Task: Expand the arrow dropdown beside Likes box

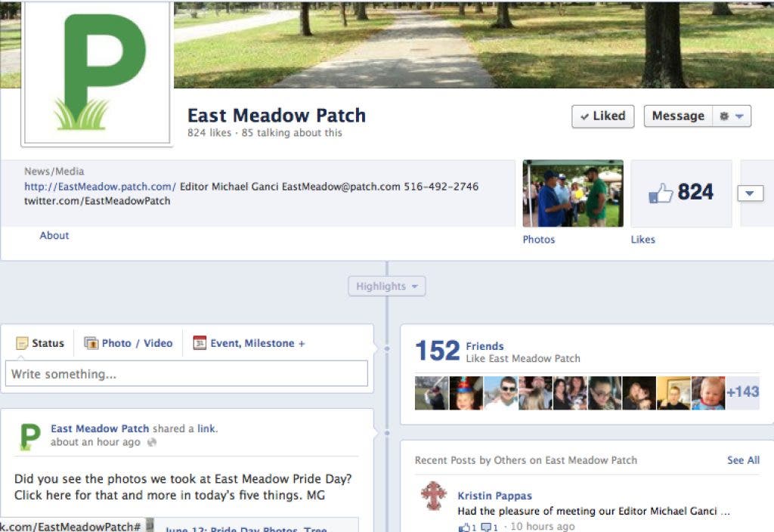Action: (750, 193)
